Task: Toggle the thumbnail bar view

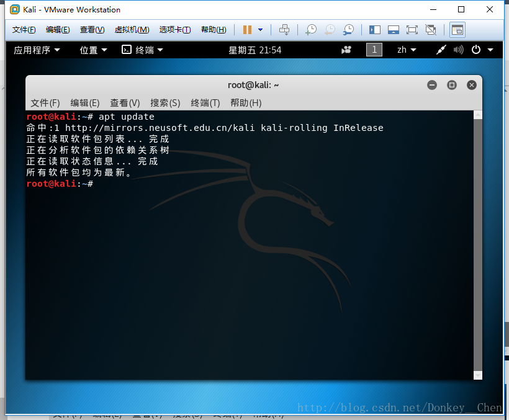Action: [x=393, y=30]
